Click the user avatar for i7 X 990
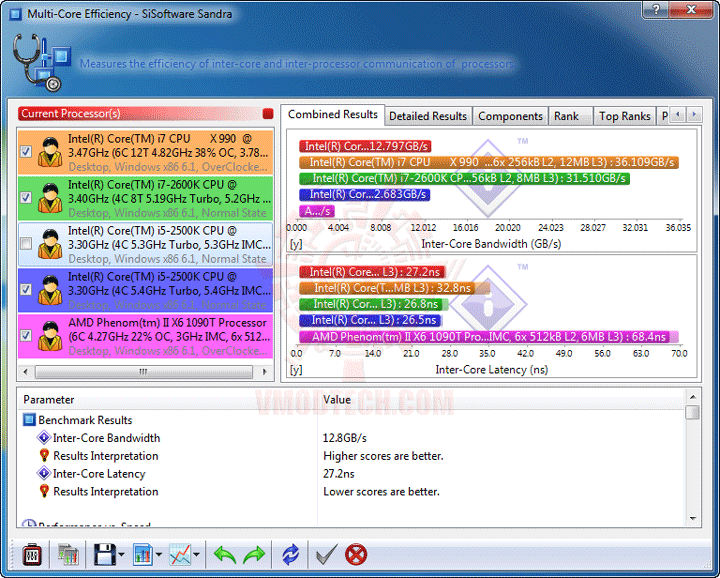This screenshot has height=578, width=720. click(50, 152)
